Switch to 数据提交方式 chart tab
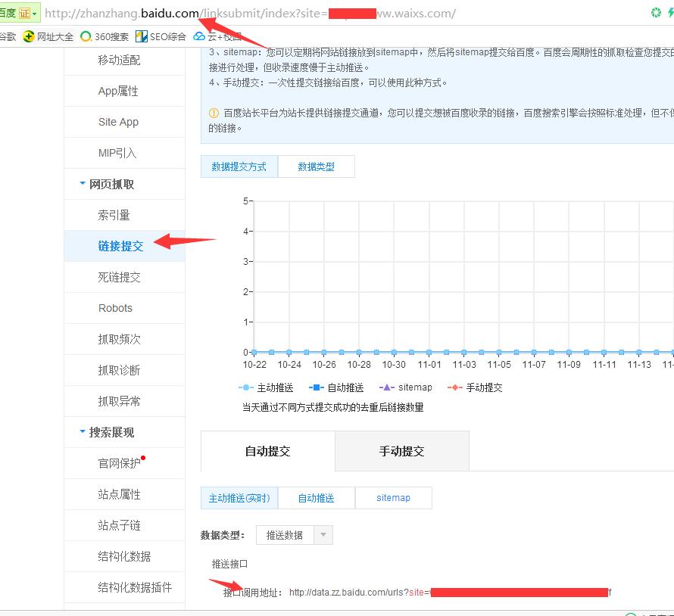This screenshot has width=674, height=616. point(239,166)
